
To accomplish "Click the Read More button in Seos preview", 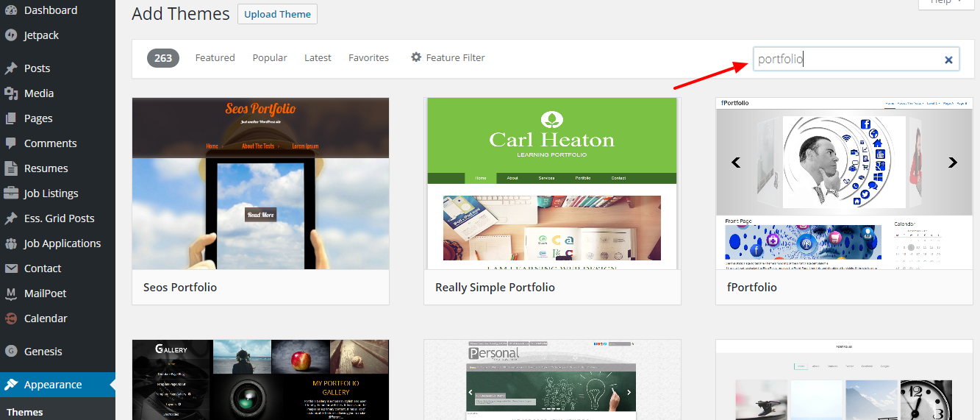I will coord(261,215).
